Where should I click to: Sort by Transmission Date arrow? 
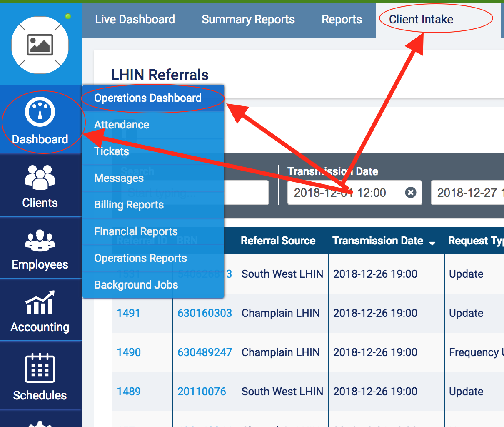click(432, 243)
